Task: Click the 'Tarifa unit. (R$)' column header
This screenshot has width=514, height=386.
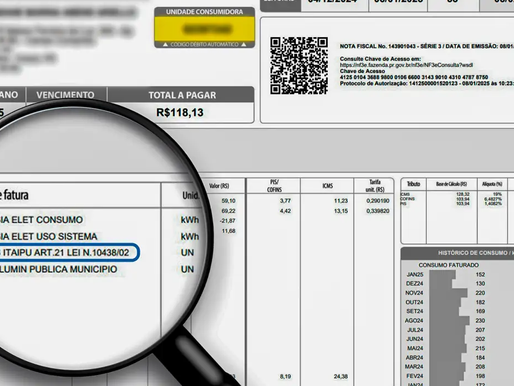Action: [x=375, y=186]
